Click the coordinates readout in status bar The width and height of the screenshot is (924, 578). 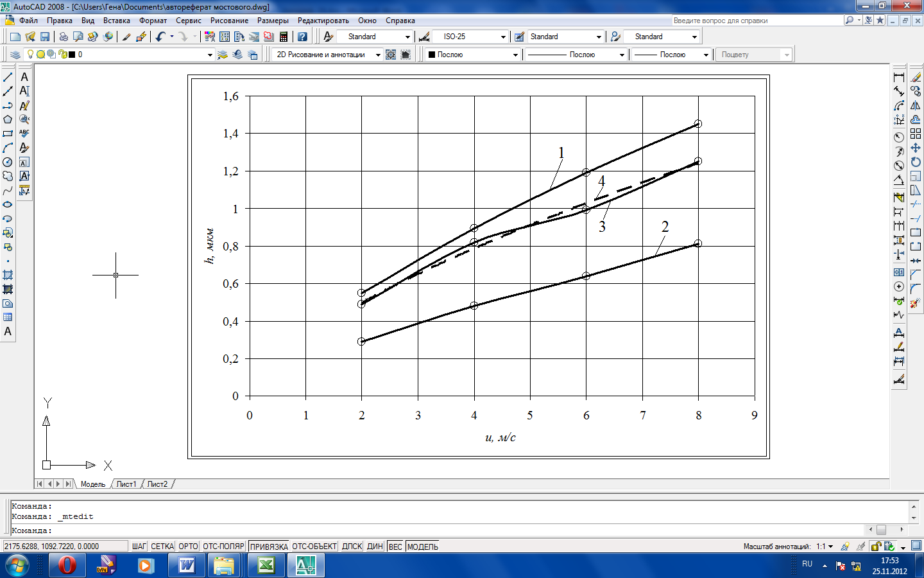(65, 547)
